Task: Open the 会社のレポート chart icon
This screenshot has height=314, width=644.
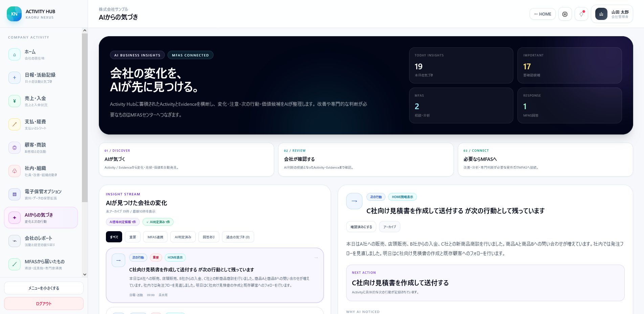Action: pos(15,241)
